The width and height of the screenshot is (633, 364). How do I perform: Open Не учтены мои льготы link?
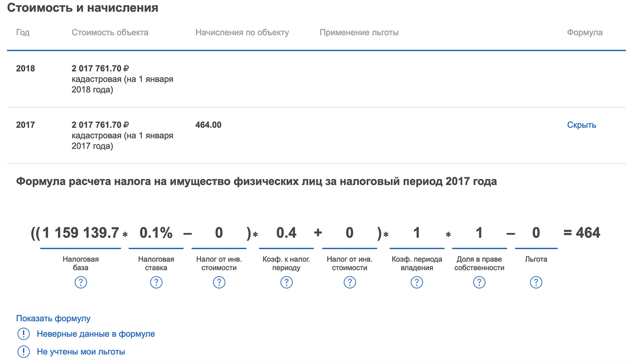click(81, 351)
